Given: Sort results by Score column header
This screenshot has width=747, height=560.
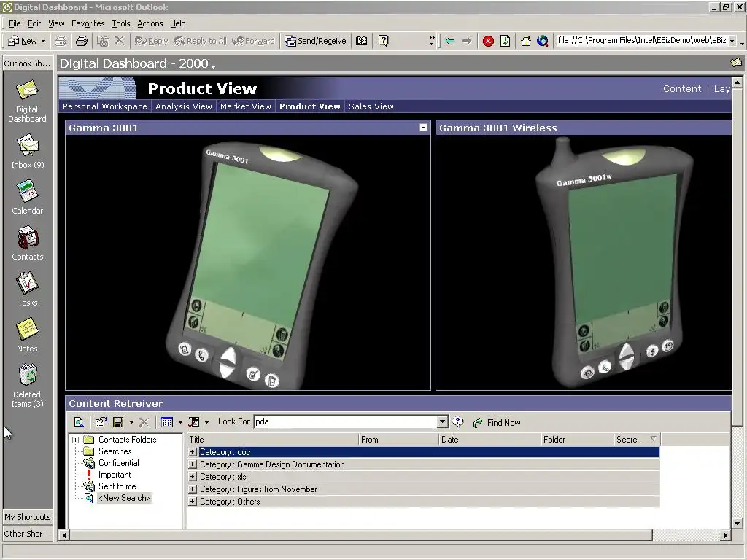Looking at the screenshot, I should [x=636, y=440].
